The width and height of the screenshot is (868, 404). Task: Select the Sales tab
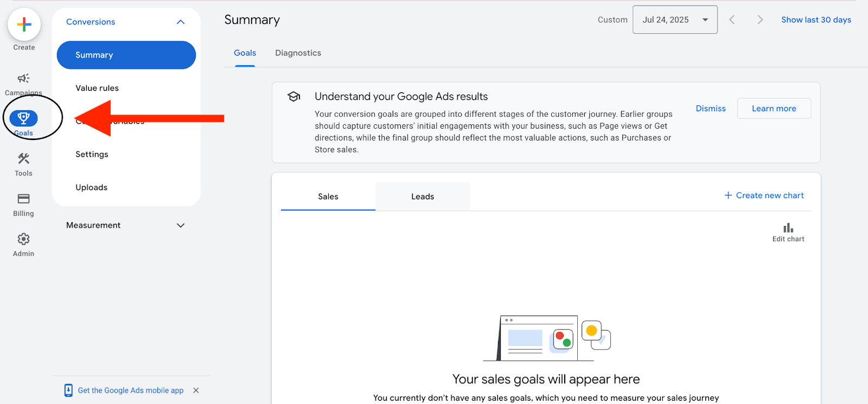[328, 197]
